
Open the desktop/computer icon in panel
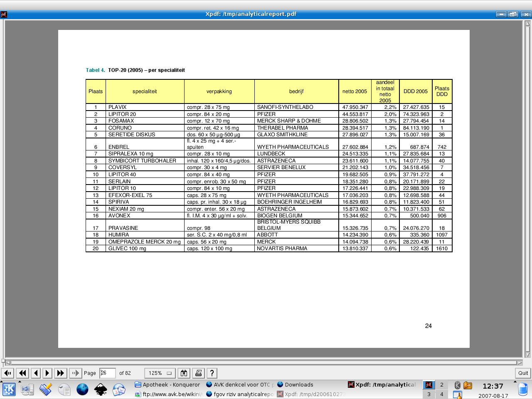click(x=27, y=389)
